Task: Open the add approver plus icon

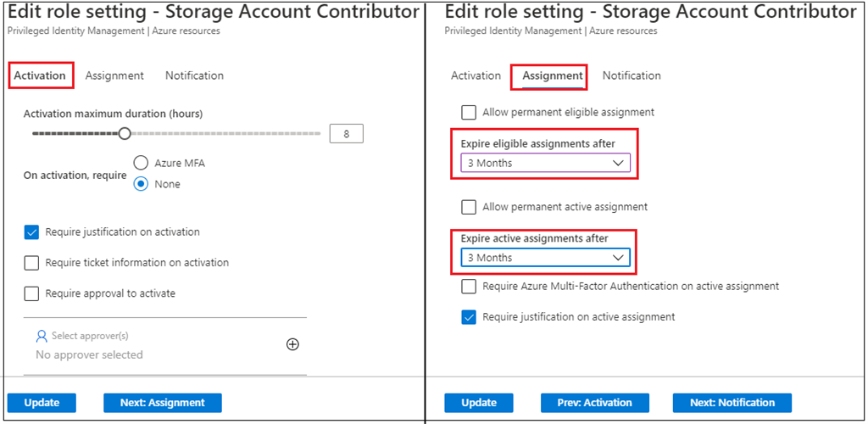Action: pos(292,344)
